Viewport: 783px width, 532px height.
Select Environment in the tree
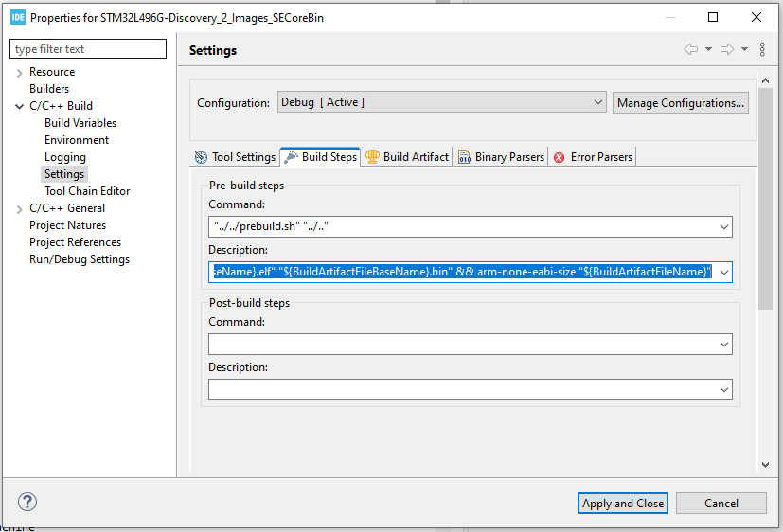[x=77, y=140]
